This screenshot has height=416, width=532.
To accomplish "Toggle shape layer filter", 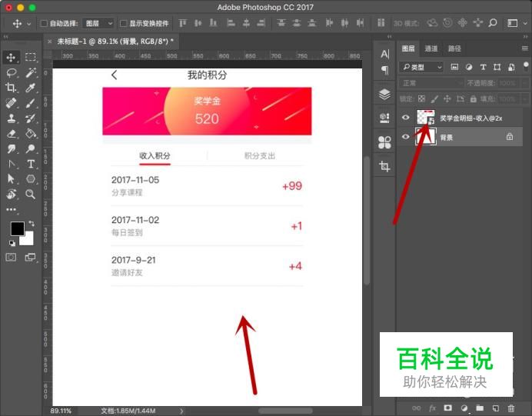I will pos(497,67).
